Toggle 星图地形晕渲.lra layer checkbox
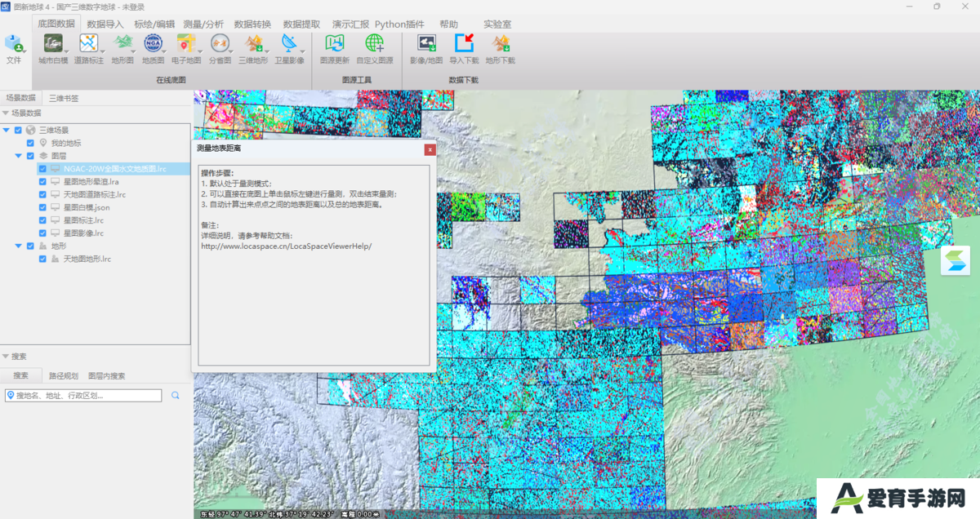This screenshot has width=980, height=519. tap(42, 182)
